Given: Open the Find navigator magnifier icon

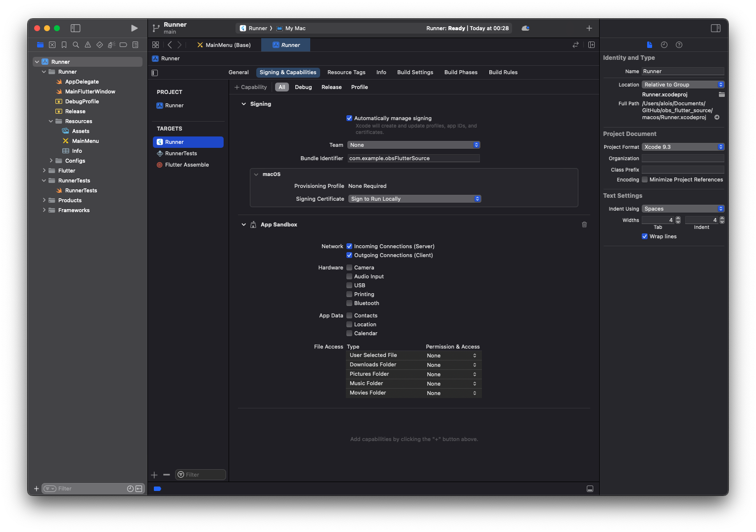Looking at the screenshot, I should pos(76,45).
